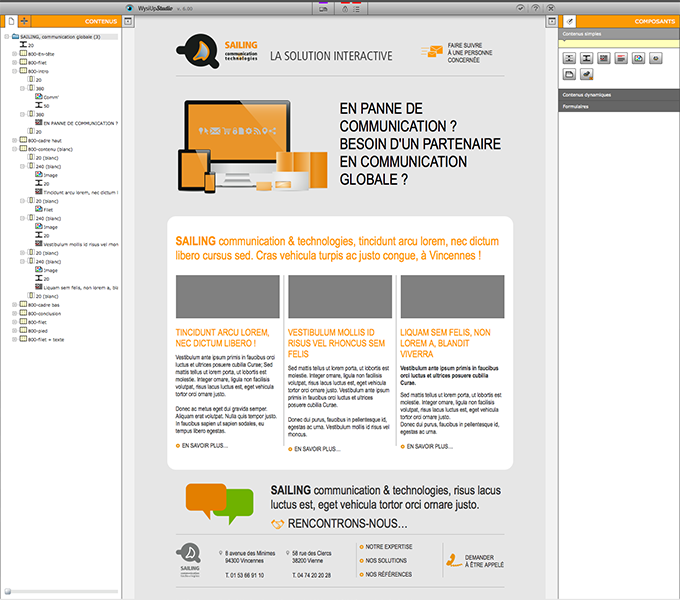This screenshot has height=600, width=680.
Task: Click the checkmark validate icon
Action: coord(520,8)
